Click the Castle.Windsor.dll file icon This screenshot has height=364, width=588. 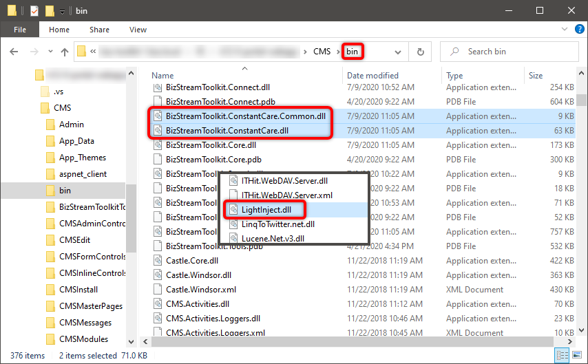tap(158, 275)
